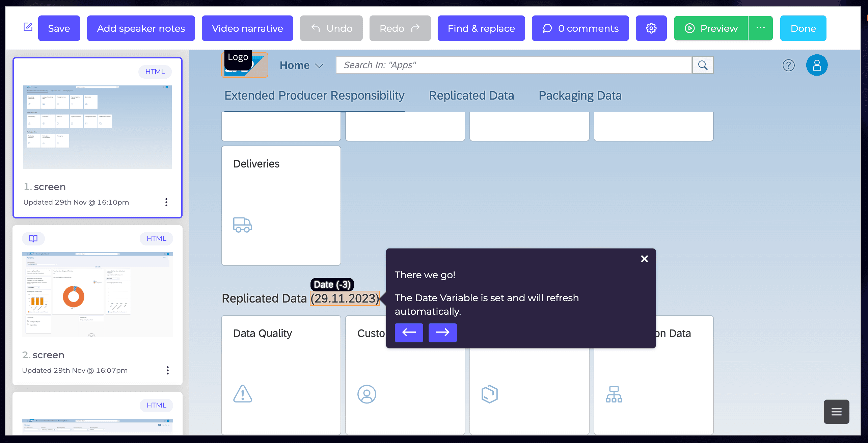Close the Date Variable tooltip
The width and height of the screenshot is (868, 443).
[x=644, y=259]
